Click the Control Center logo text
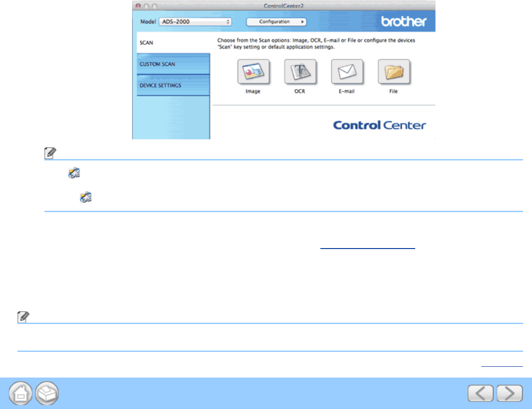Image resolution: width=532 pixels, height=409 pixels. [x=379, y=125]
